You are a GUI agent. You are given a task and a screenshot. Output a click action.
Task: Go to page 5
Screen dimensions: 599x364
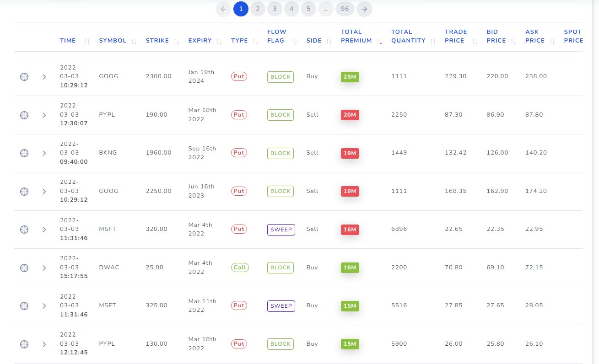coord(308,9)
